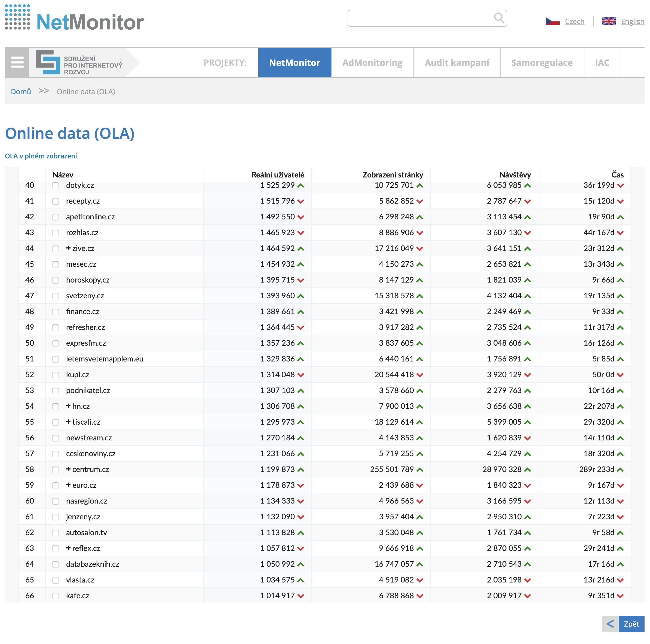This screenshot has width=650, height=644.
Task: Check the box next to mesec.cz
Action: [56, 265]
